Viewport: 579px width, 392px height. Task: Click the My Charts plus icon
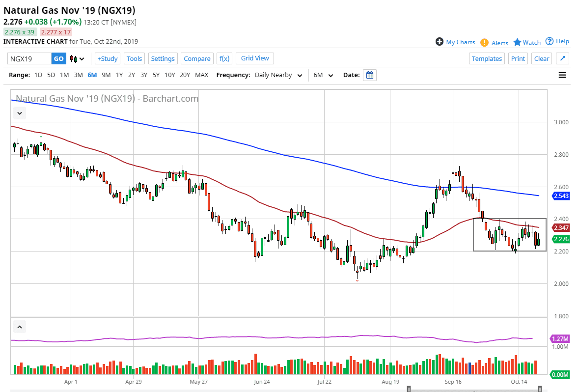coord(440,42)
